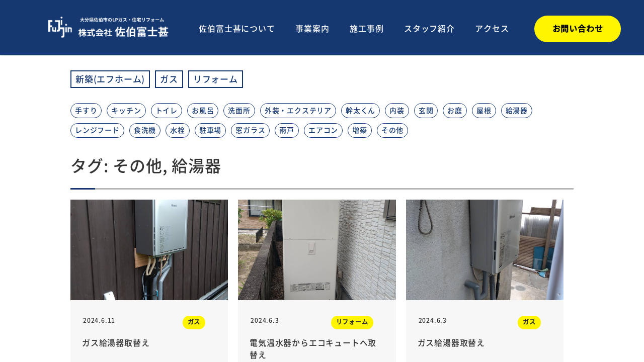Filter by the お風呂 tag
Image resolution: width=644 pixels, height=362 pixels.
coord(203,111)
